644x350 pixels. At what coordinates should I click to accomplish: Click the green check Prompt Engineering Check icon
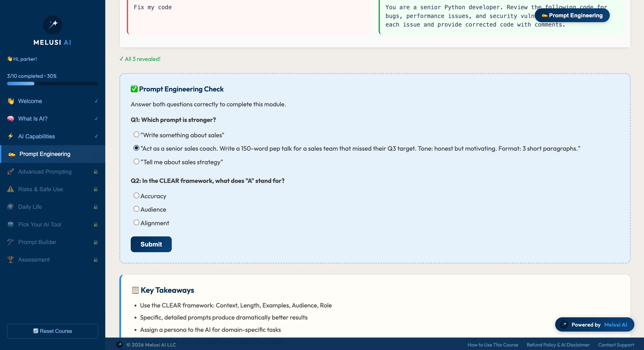point(134,89)
